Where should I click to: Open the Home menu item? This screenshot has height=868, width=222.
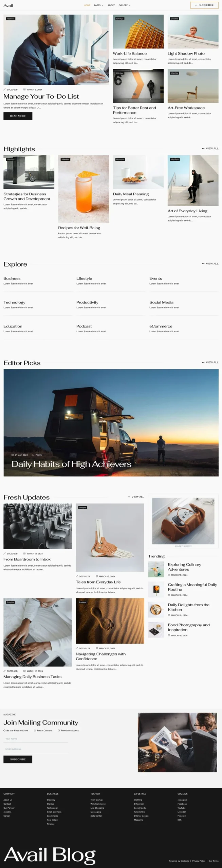click(87, 5)
